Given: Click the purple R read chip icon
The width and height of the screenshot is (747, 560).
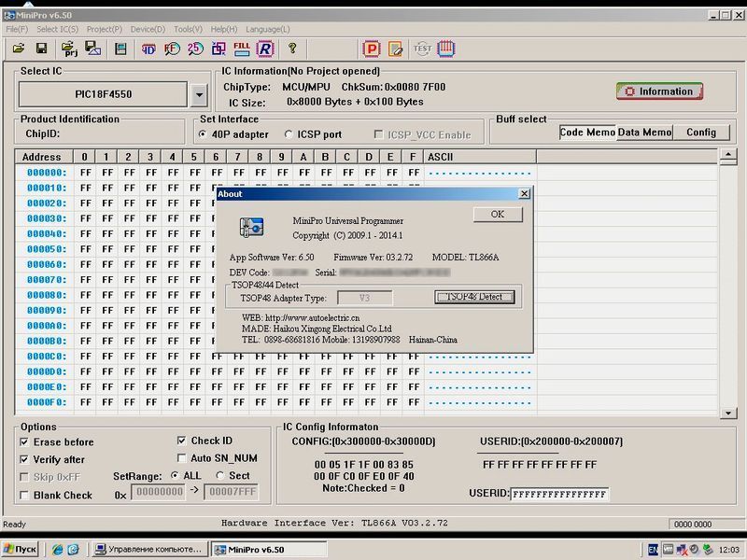Looking at the screenshot, I should point(265,49).
